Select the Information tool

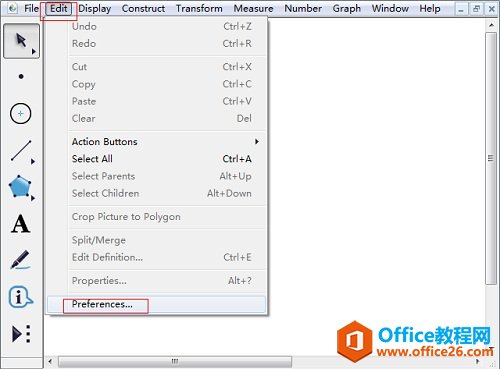point(21,297)
